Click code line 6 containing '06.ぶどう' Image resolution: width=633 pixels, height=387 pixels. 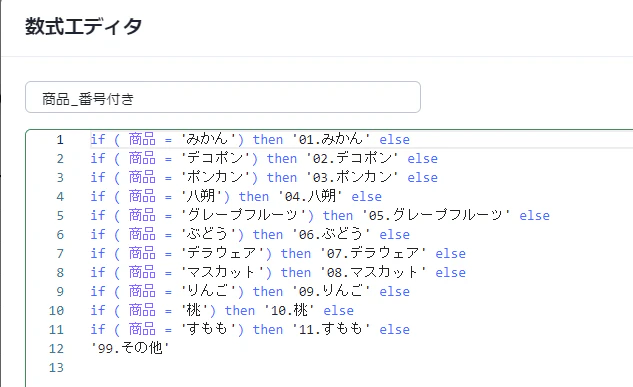click(250, 234)
